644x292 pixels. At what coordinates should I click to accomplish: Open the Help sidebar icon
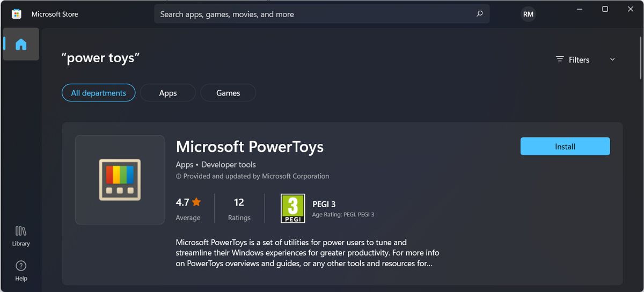(x=21, y=270)
